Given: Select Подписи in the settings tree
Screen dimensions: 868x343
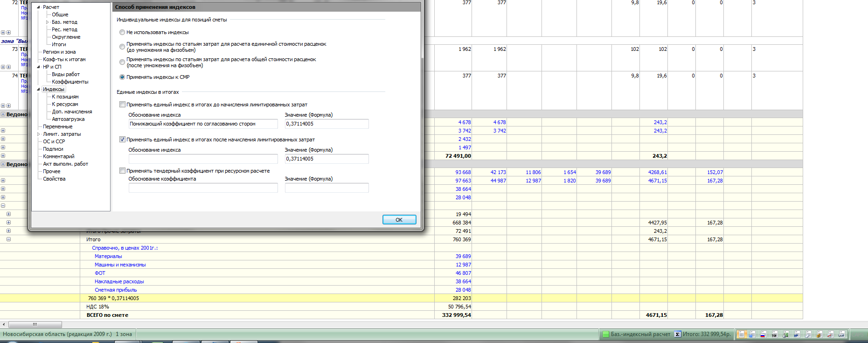Looking at the screenshot, I should [x=53, y=149].
